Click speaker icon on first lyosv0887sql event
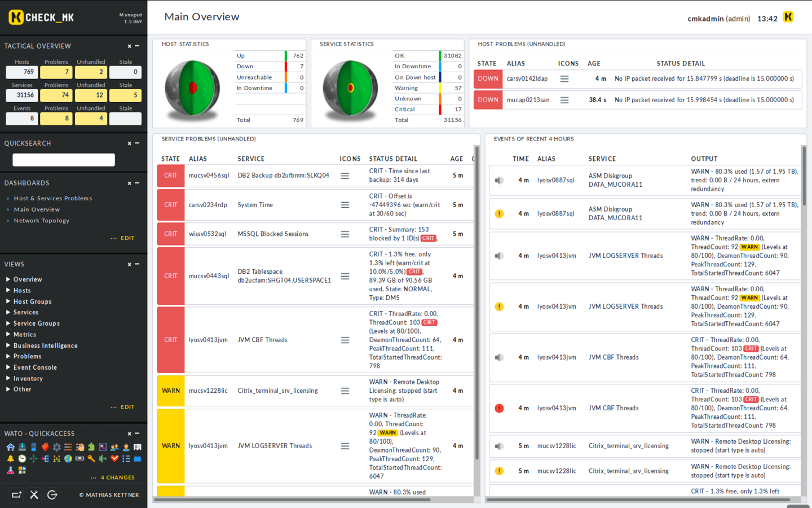 (x=499, y=181)
